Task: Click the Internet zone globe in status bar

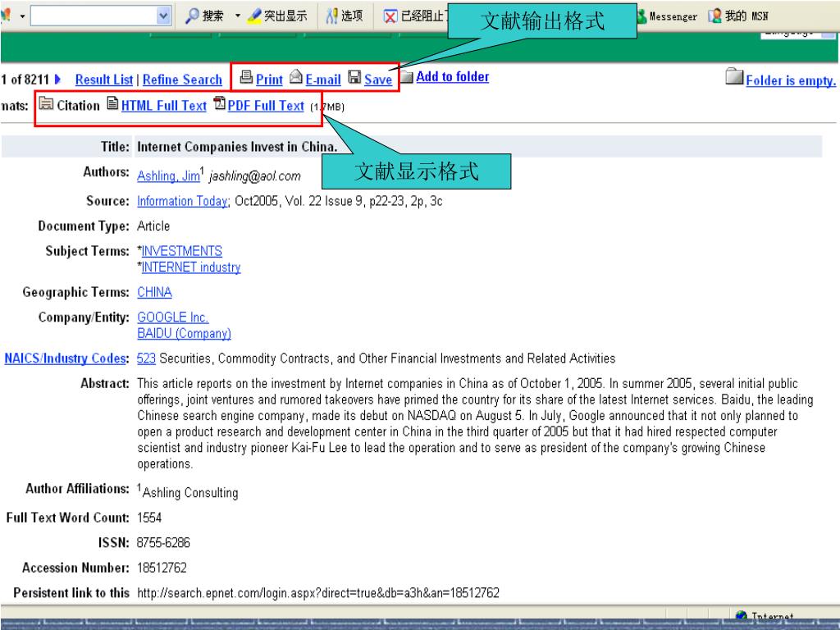Action: (742, 615)
